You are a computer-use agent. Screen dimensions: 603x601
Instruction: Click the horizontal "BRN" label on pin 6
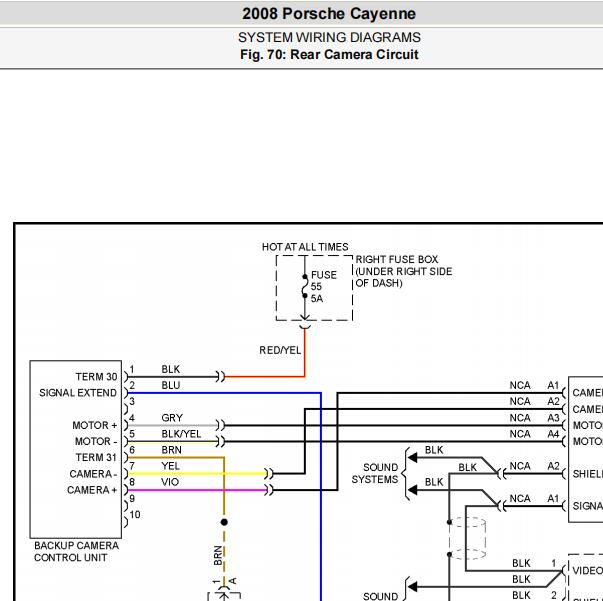point(172,450)
